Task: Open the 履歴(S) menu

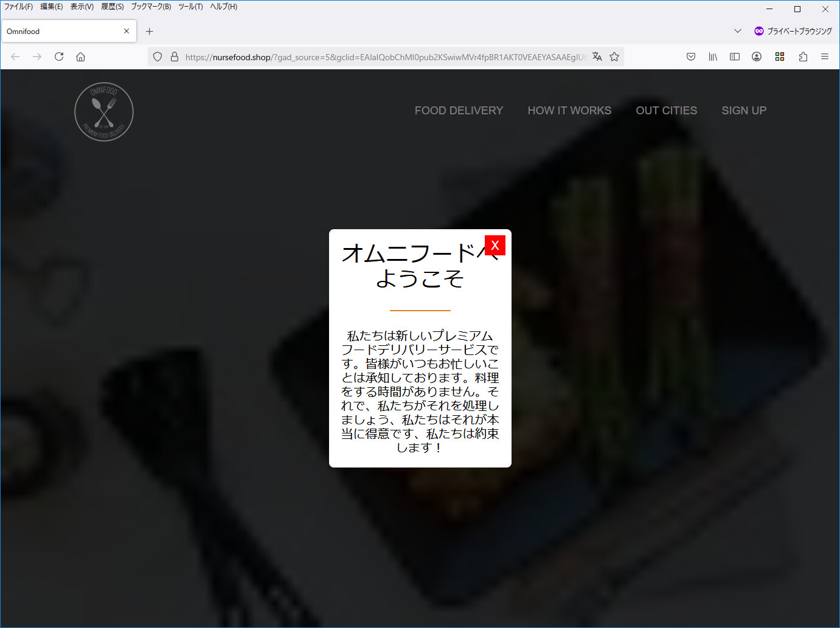Action: tap(112, 7)
